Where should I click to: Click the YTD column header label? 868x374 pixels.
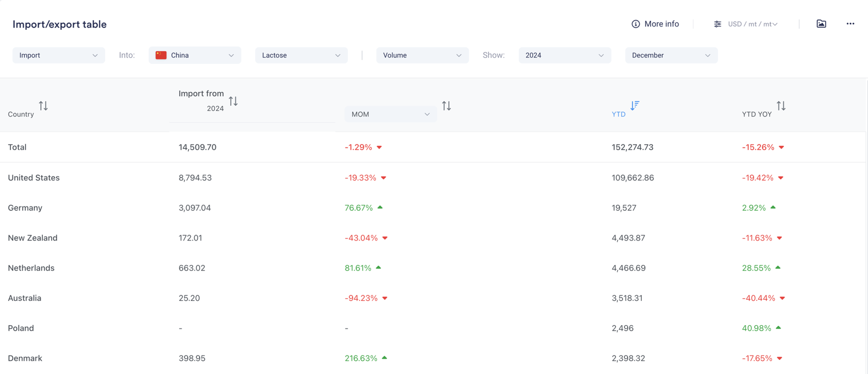[618, 114]
